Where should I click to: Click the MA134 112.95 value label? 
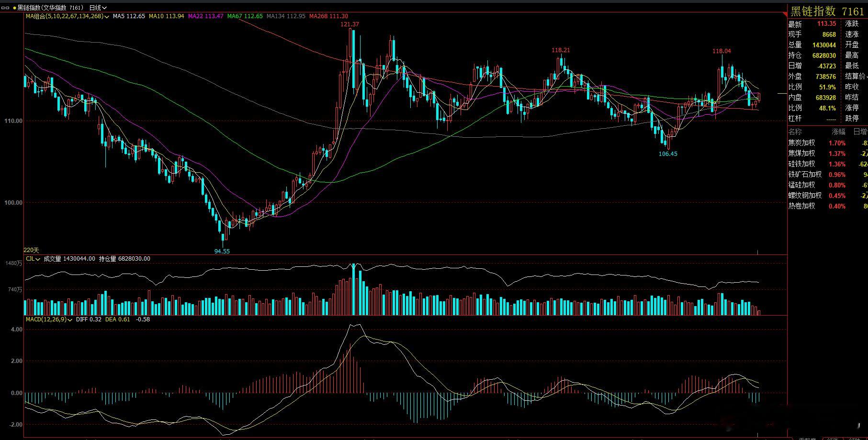pos(286,16)
